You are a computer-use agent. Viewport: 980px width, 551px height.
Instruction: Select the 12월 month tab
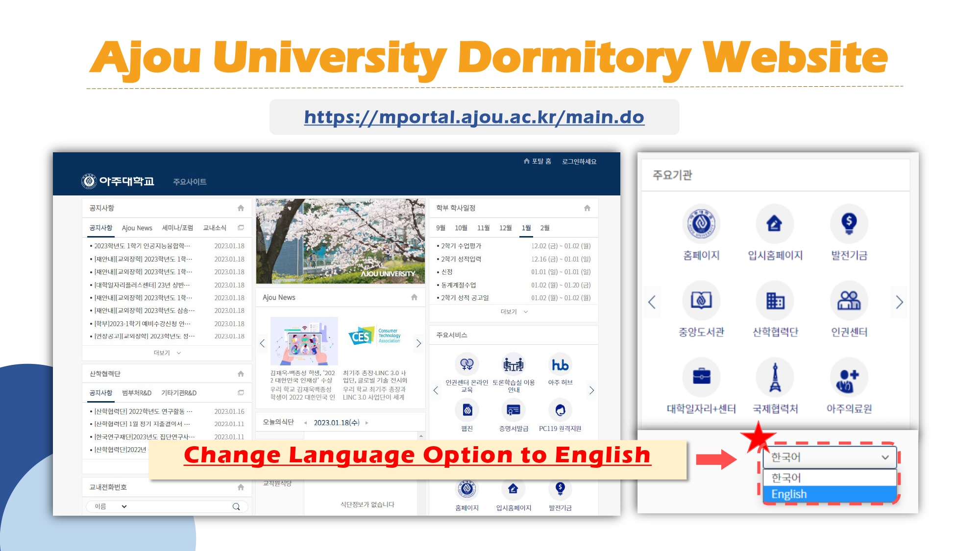point(505,228)
